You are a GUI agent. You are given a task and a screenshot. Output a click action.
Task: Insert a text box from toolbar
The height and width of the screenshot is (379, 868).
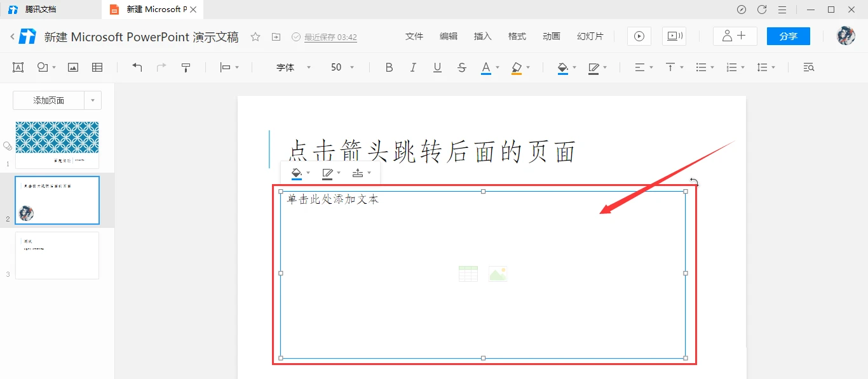pos(18,67)
